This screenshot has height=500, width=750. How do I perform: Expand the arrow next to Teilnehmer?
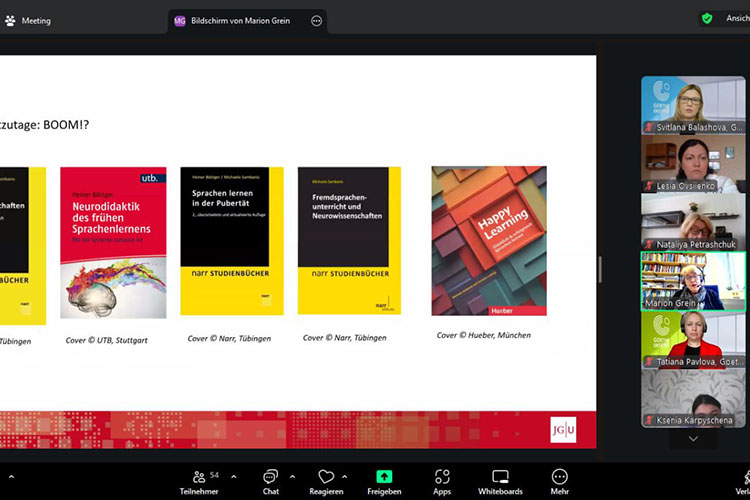[x=234, y=476]
